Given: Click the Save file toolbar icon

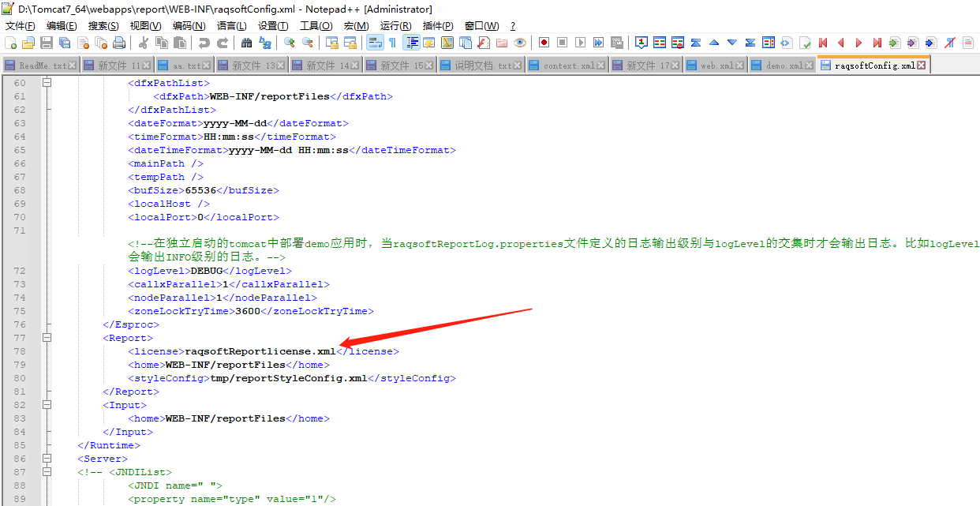Looking at the screenshot, I should tap(47, 43).
